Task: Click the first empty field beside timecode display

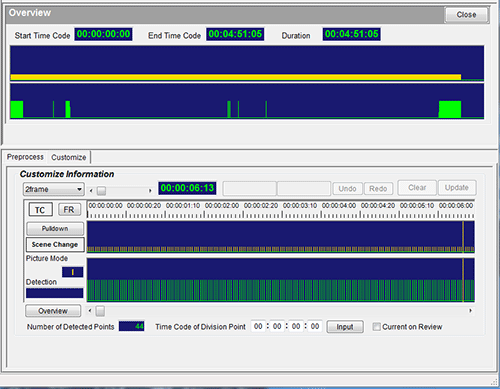Action: (x=250, y=188)
